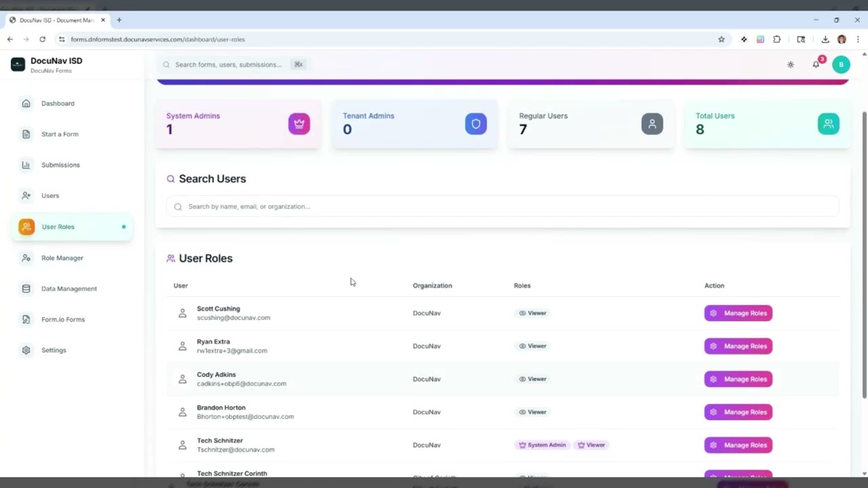Click the User column header

pos(180,285)
